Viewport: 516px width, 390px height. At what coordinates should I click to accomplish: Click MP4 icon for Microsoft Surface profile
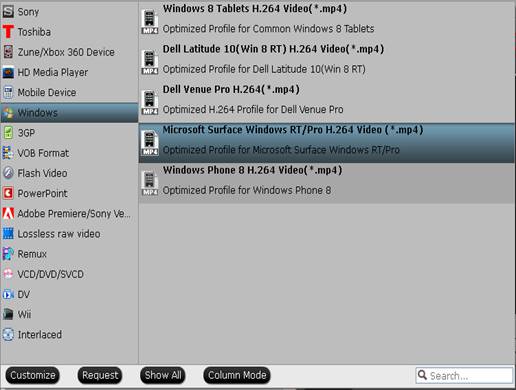tap(150, 143)
